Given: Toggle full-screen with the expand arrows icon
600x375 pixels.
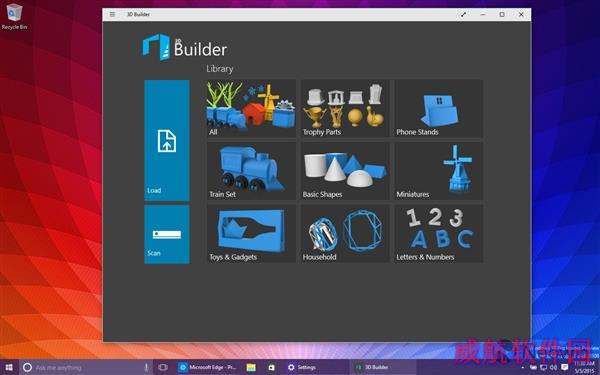Looking at the screenshot, I should point(463,15).
